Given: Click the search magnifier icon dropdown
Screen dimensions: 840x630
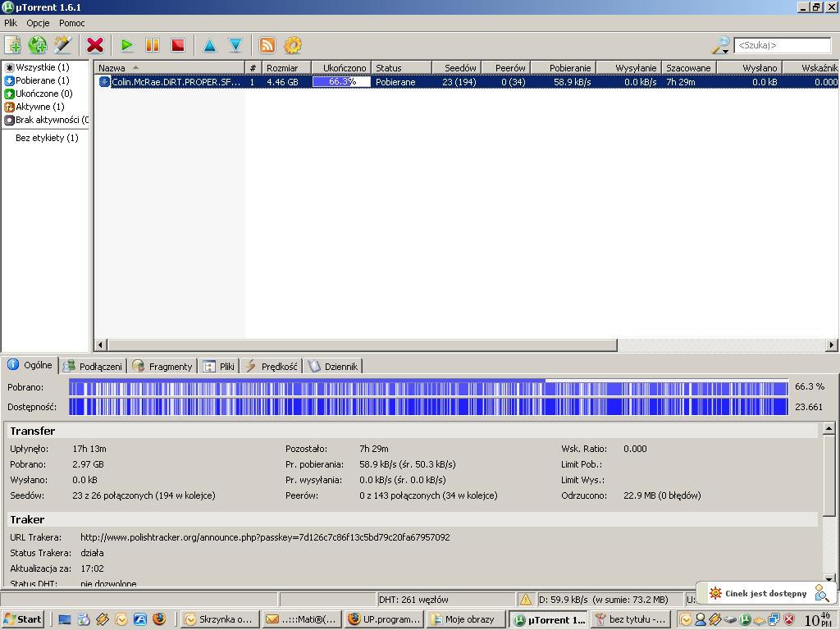Looking at the screenshot, I should pyautogui.click(x=720, y=46).
